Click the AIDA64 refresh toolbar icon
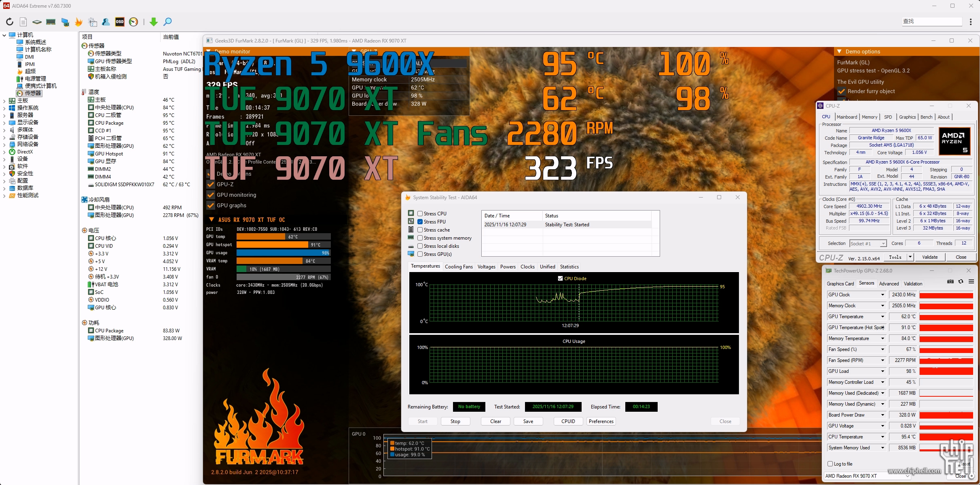The image size is (980, 485). pyautogui.click(x=10, y=22)
